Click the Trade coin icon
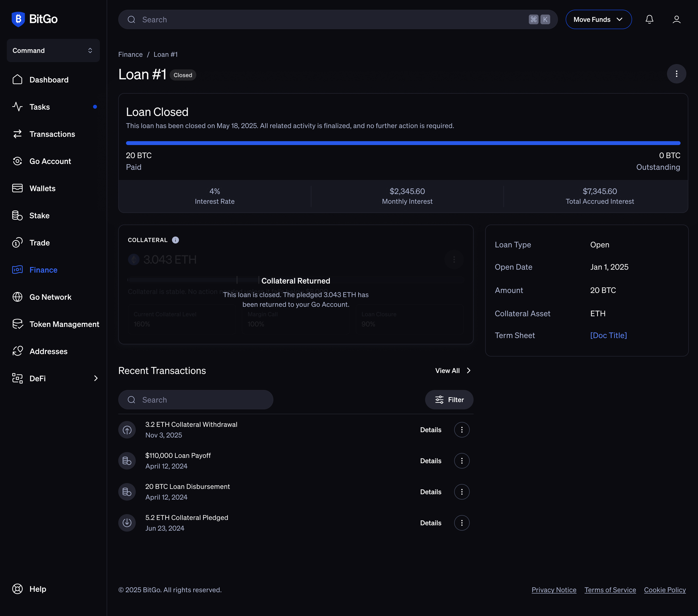This screenshot has height=616, width=698. click(17, 242)
